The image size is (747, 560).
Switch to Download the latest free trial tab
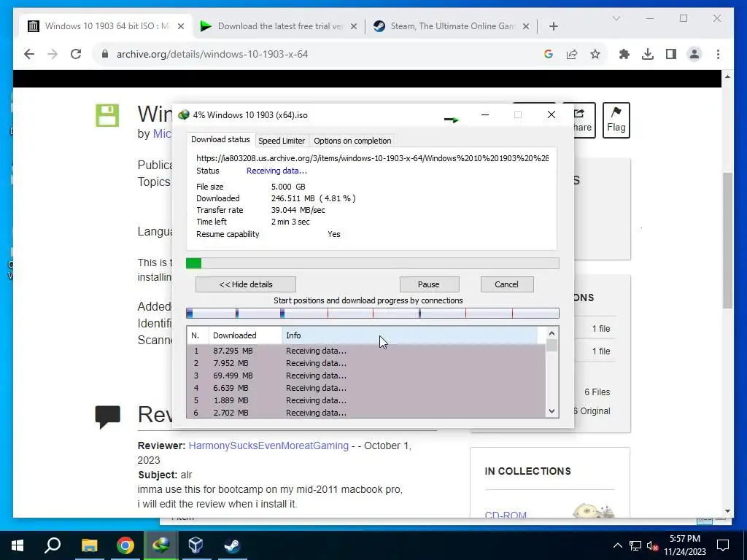pyautogui.click(x=279, y=27)
